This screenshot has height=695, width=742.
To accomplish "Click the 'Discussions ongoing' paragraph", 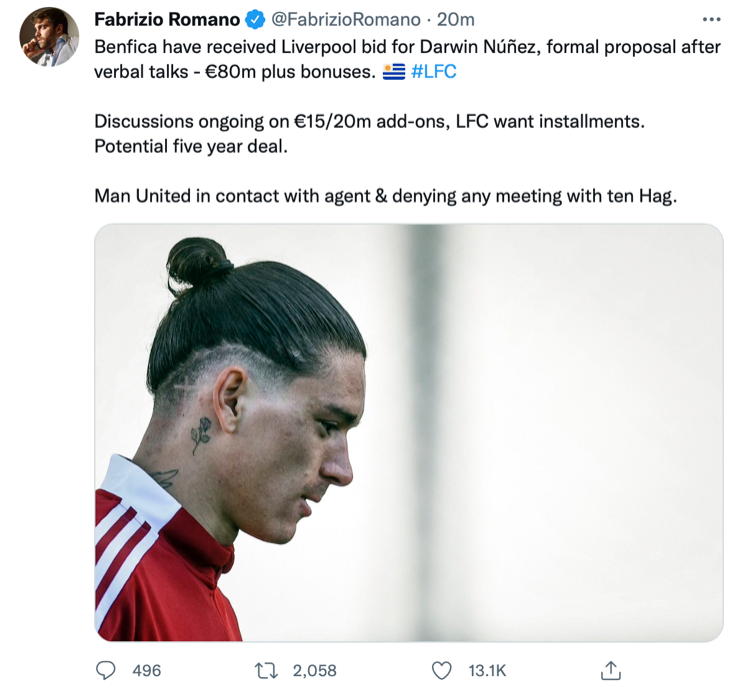I will [369, 122].
